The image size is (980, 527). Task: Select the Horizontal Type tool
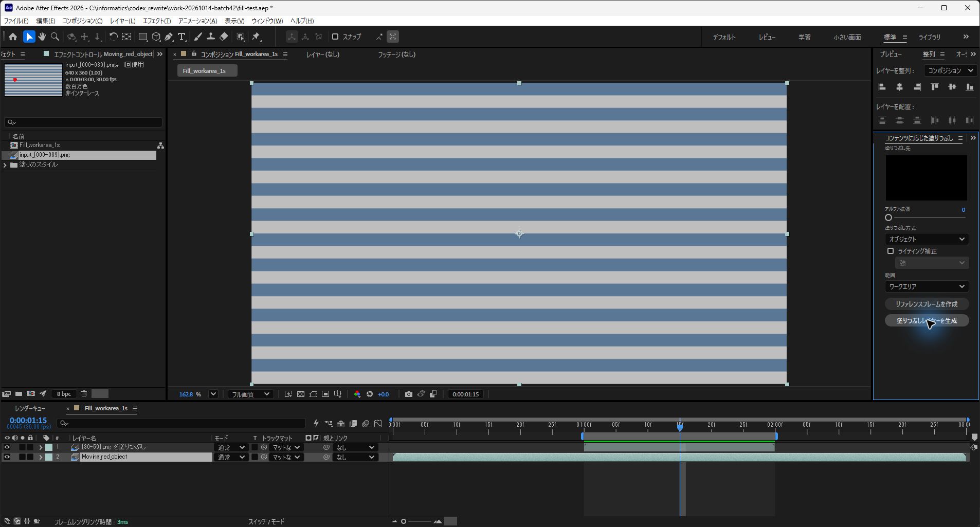182,37
